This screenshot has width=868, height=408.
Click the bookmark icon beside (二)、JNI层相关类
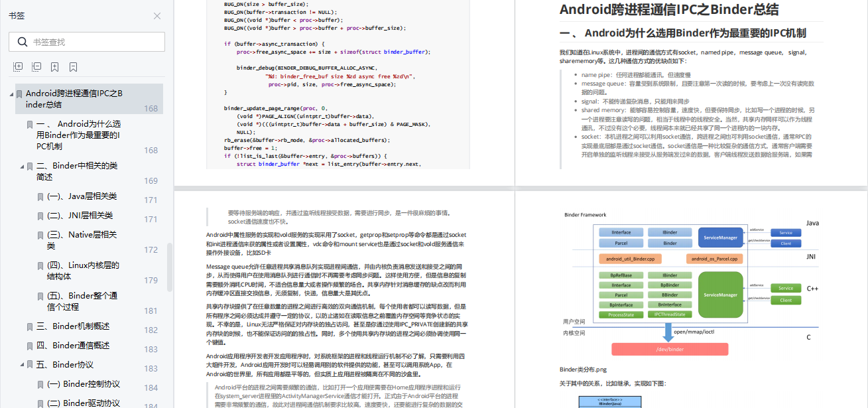coord(40,216)
